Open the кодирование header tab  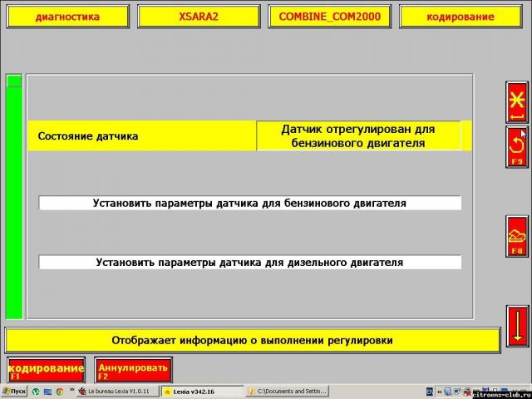[461, 17]
